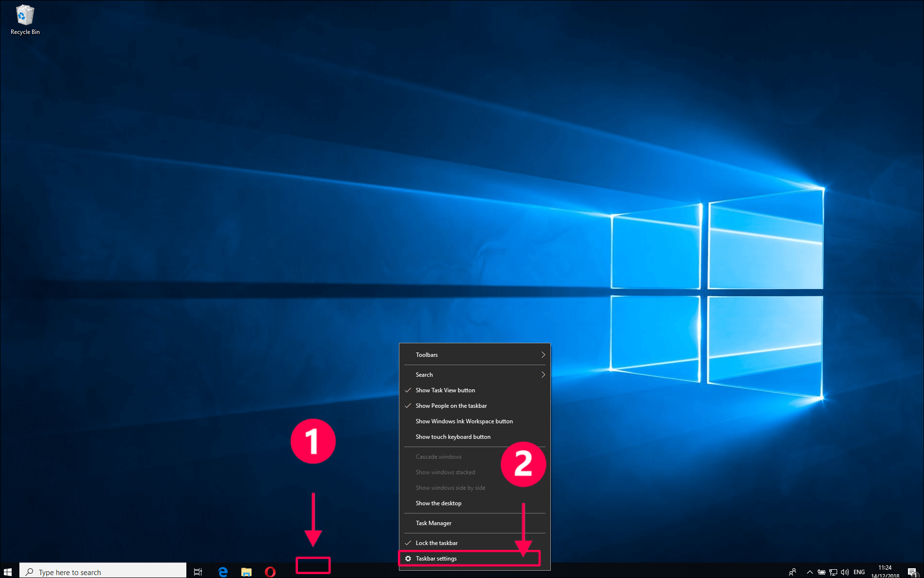The width and height of the screenshot is (924, 578).
Task: Open the network status icon
Action: click(833, 572)
